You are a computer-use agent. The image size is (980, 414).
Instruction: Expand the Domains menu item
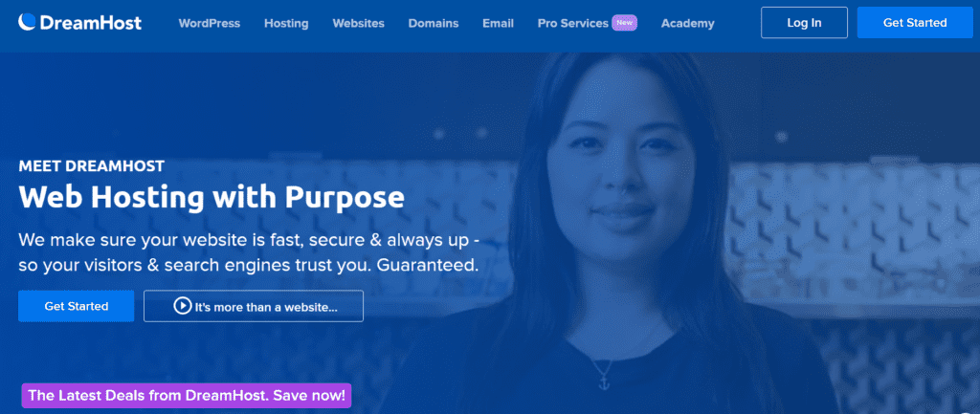click(x=434, y=23)
